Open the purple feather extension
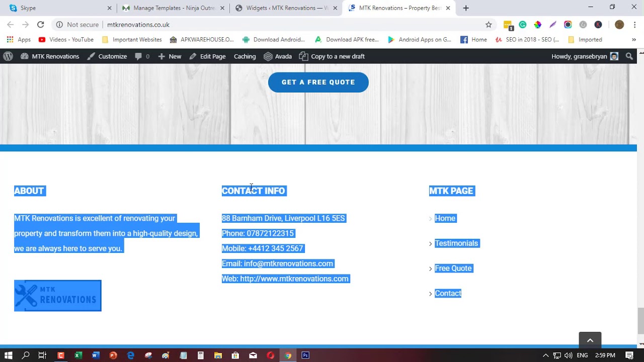 [553, 25]
